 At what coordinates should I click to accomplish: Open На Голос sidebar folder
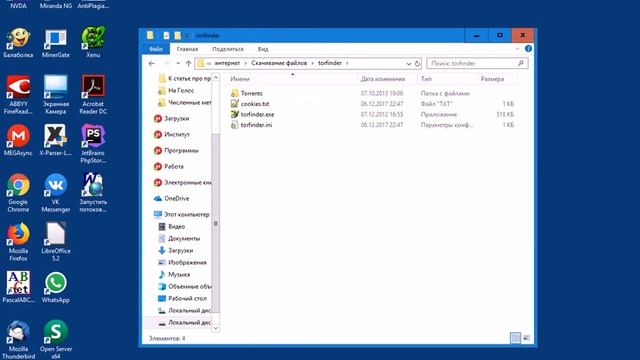[x=176, y=91]
